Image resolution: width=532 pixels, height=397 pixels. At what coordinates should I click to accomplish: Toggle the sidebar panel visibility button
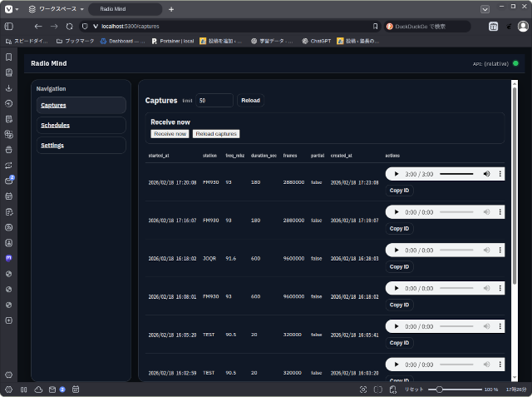(x=8, y=390)
